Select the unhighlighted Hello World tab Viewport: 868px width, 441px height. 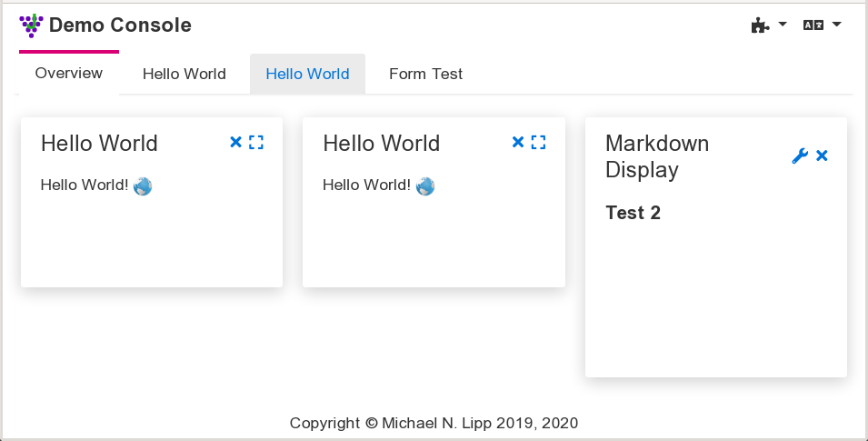[184, 75]
